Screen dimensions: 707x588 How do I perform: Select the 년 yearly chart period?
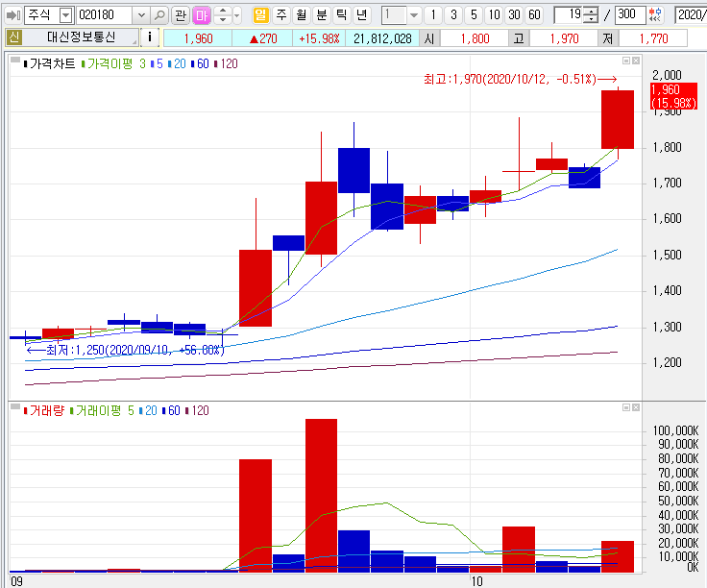[361, 15]
